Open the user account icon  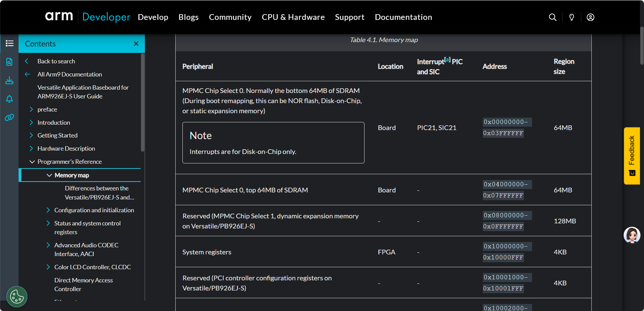click(x=590, y=17)
